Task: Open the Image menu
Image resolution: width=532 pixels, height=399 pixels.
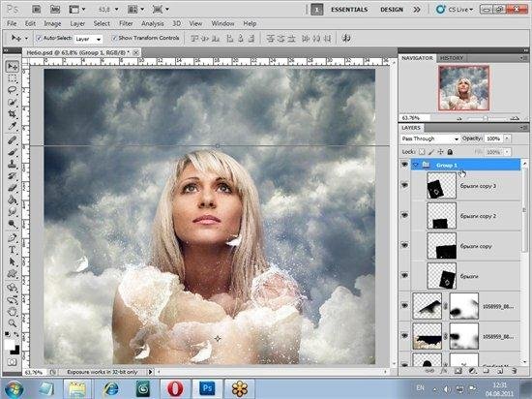Action: 52,23
